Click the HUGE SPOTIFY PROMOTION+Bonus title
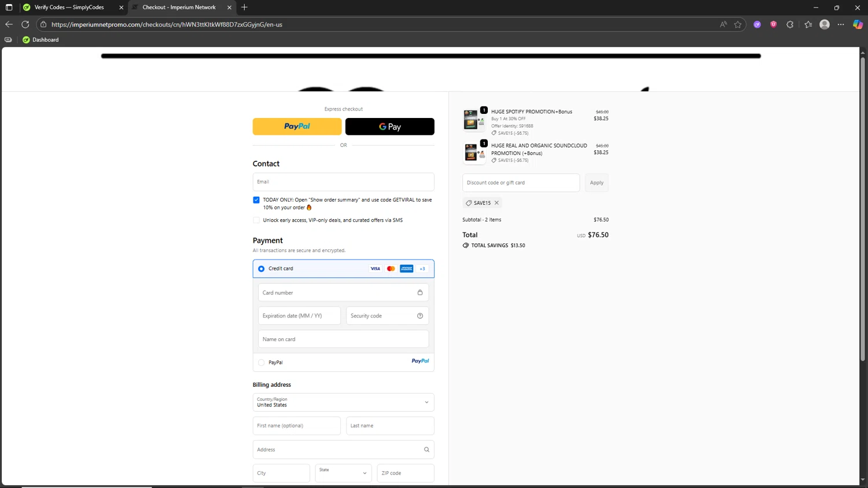This screenshot has height=488, width=868. click(x=531, y=112)
